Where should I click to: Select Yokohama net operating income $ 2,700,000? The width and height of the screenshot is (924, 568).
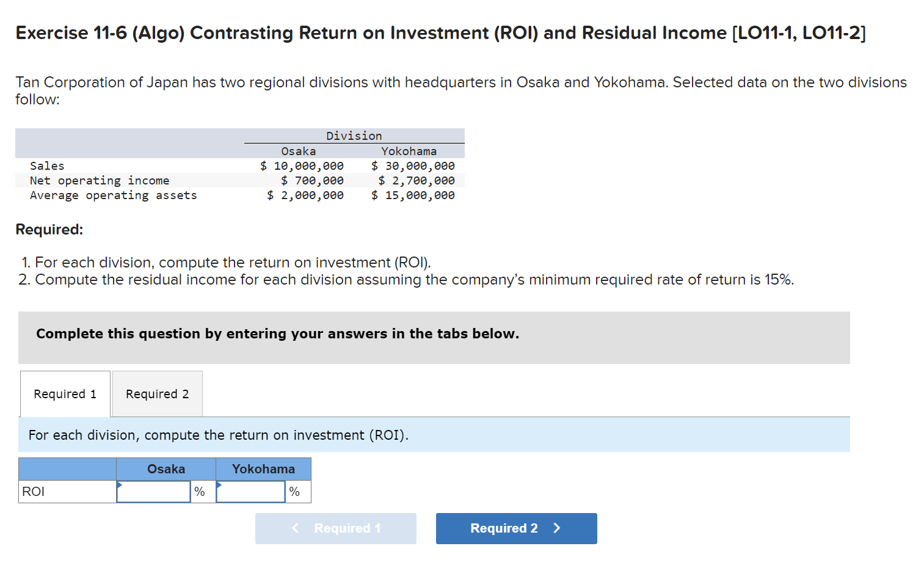pos(417,180)
